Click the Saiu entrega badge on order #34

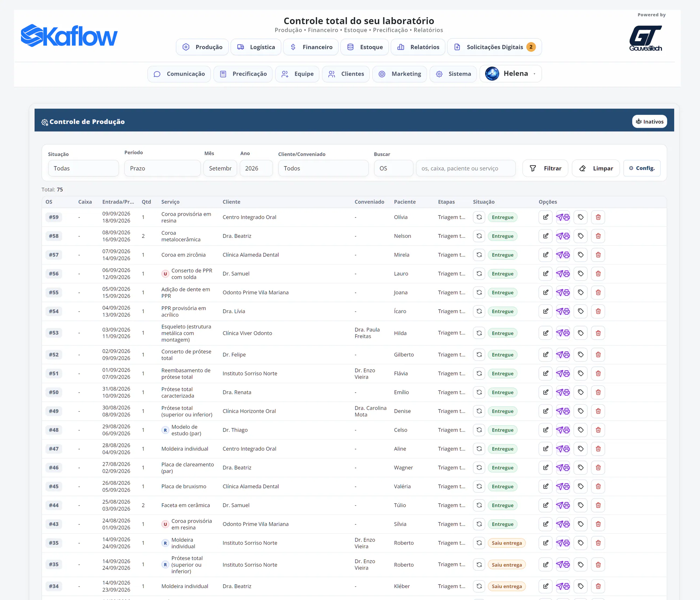507,586
